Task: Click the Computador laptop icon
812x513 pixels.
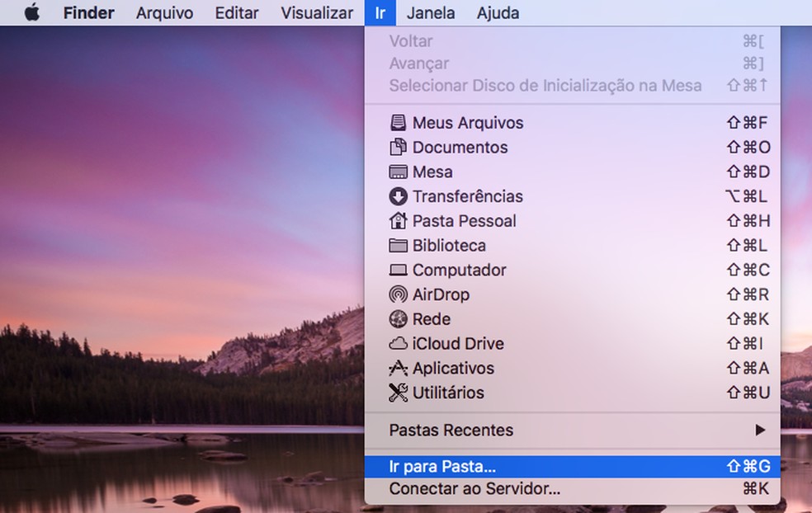Action: [x=398, y=270]
